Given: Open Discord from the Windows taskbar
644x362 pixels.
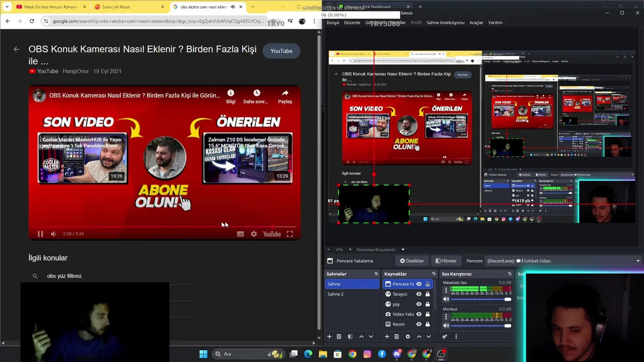Looking at the screenshot, I should click(x=397, y=354).
